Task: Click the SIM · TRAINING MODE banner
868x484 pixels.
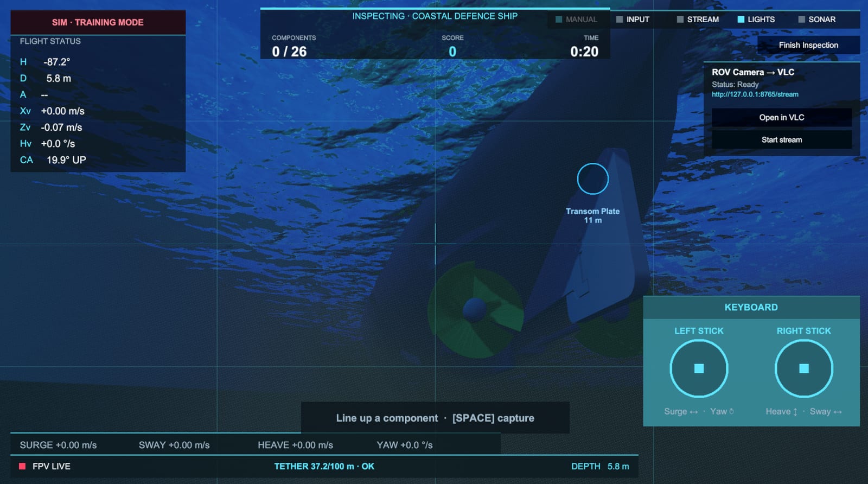Action: click(x=98, y=22)
